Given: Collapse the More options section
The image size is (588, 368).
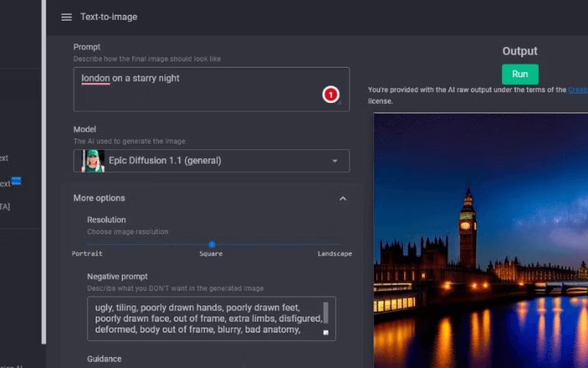Looking at the screenshot, I should (343, 198).
